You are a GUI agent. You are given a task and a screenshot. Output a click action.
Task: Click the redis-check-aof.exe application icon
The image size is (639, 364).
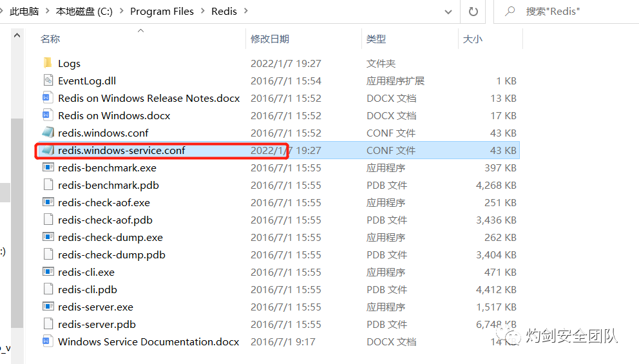click(x=48, y=202)
